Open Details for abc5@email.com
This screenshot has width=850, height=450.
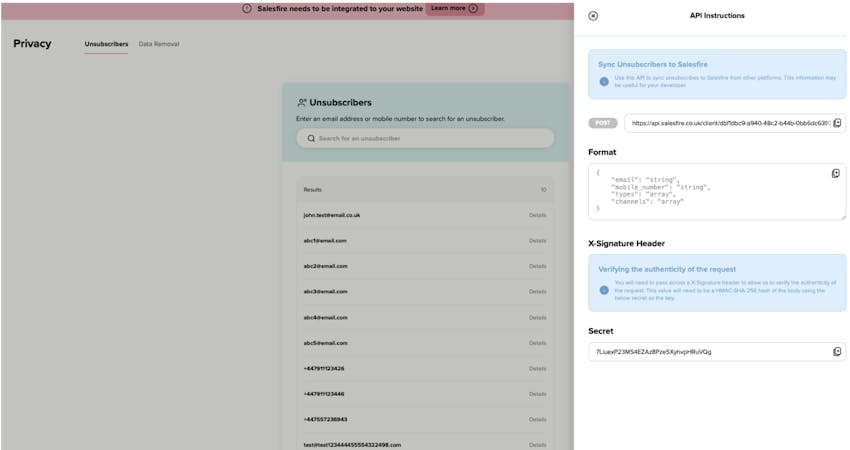(x=537, y=343)
